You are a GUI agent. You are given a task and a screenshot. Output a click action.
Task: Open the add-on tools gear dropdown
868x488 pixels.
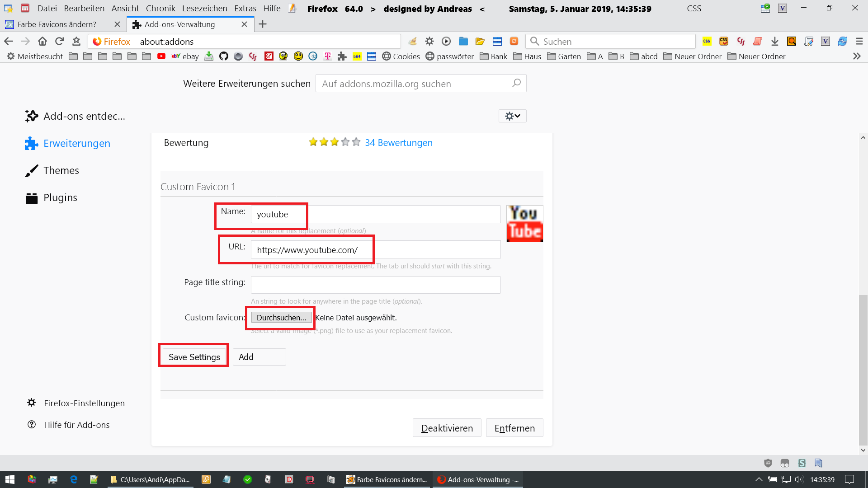click(512, 116)
